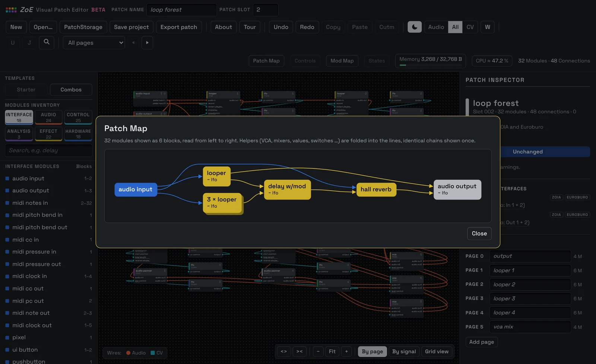Open the Open... file menu
This screenshot has width=596, height=364.
43,27
